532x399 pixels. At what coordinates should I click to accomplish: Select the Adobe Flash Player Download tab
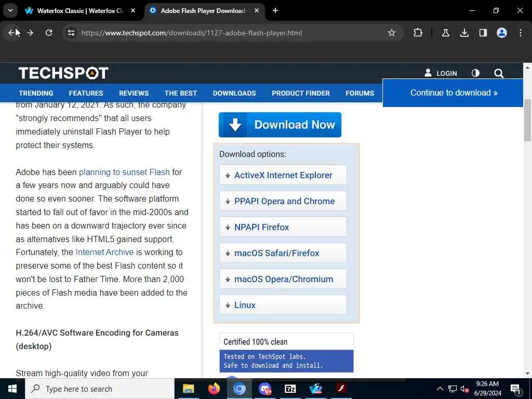[203, 10]
